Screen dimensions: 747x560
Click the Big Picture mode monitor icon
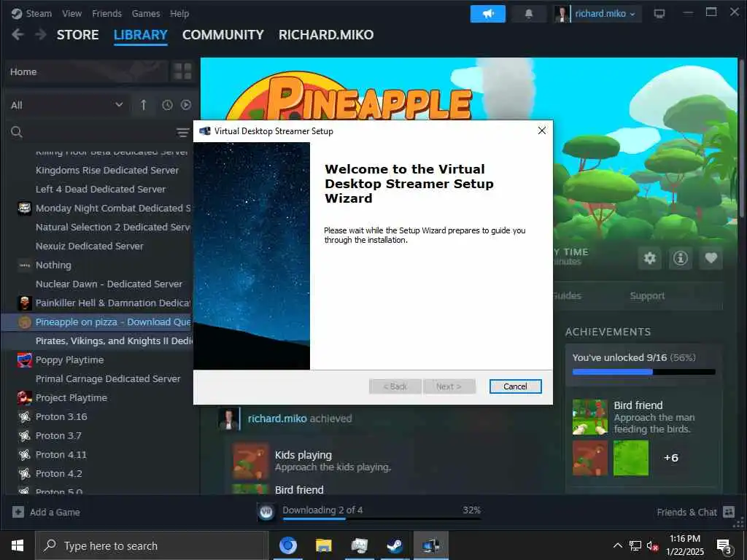pyautogui.click(x=659, y=14)
